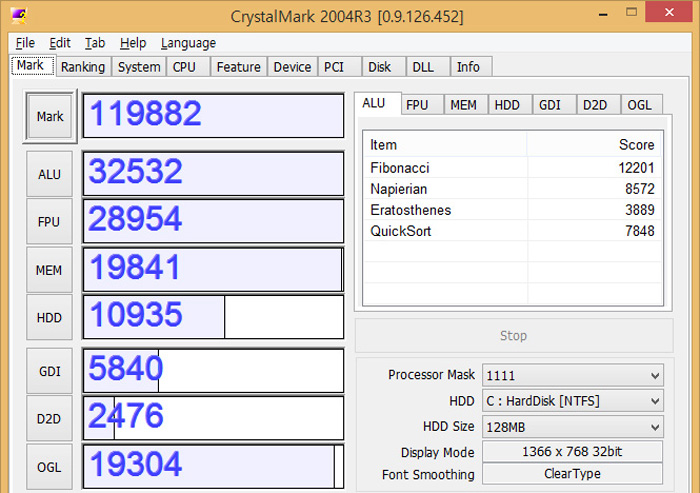Click the OGL score bar 19304
This screenshot has height=493, width=700.
pos(213,467)
